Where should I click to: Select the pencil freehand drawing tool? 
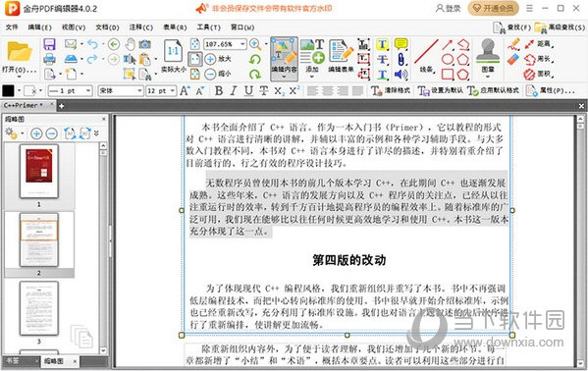tap(513, 44)
